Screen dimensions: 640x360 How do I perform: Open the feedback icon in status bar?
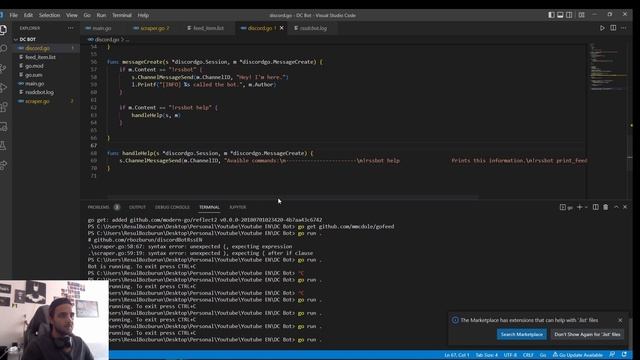(612, 355)
